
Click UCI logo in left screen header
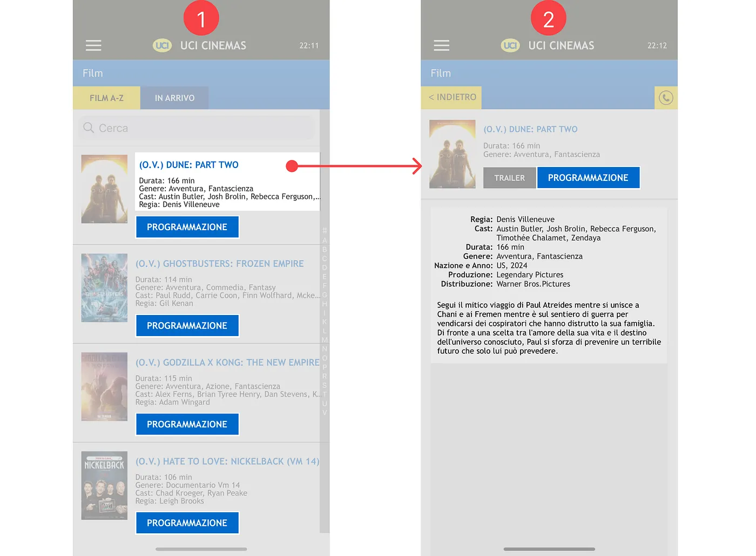[163, 45]
